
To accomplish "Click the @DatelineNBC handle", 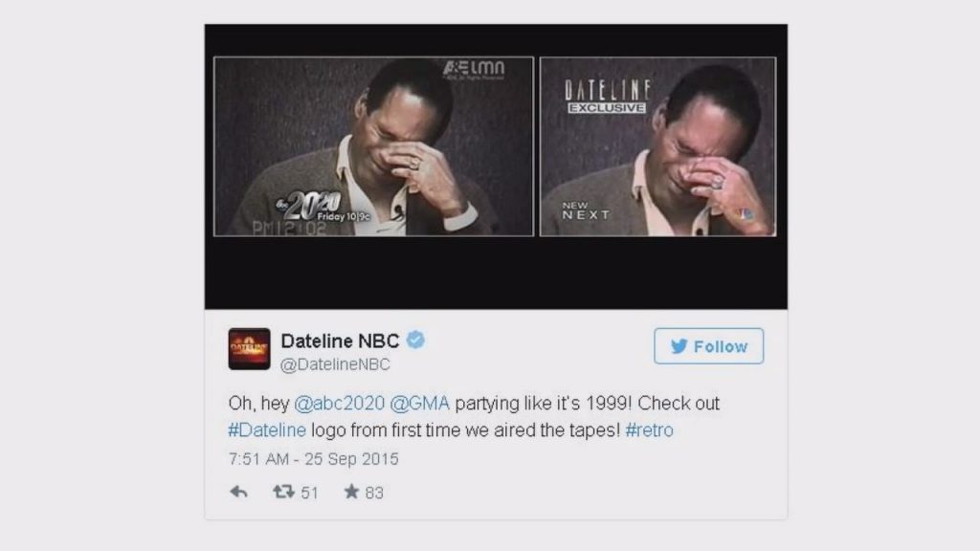I will point(335,364).
